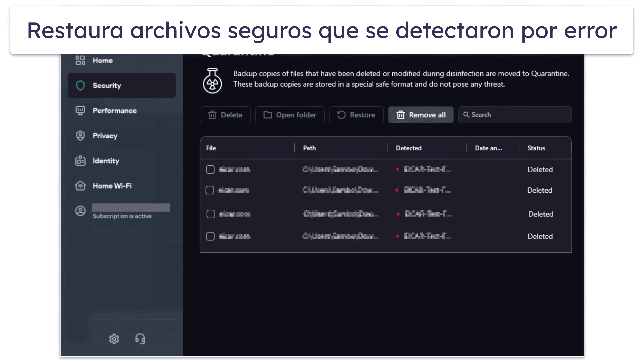This screenshot has height=360, width=644.
Task: Click the Privacy sidebar icon
Action: [x=80, y=136]
